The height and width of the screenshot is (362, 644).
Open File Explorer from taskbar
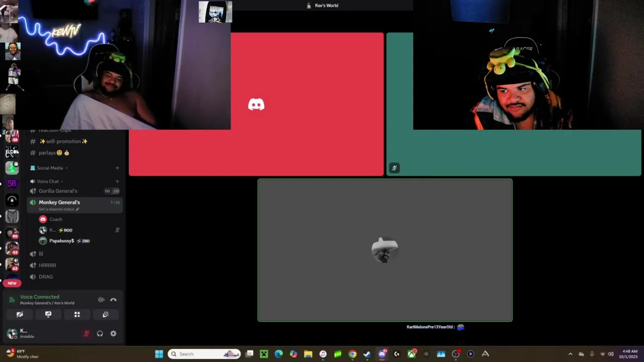[x=308, y=354]
